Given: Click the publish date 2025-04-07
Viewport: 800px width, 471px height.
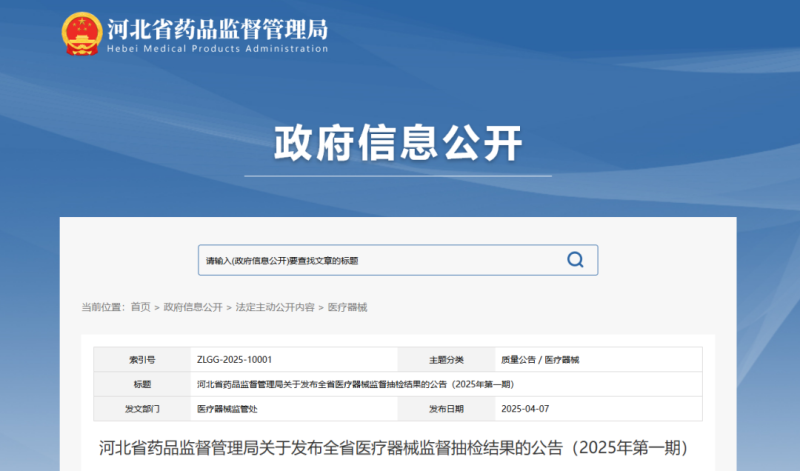Looking at the screenshot, I should [524, 409].
